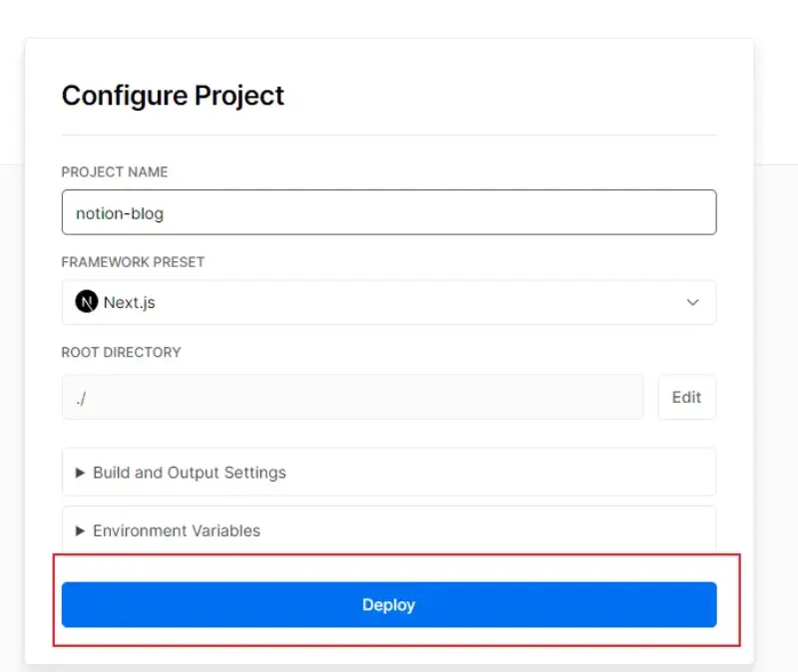Viewport: 798px width, 672px height.
Task: Click the Root Directory path field
Action: point(352,397)
